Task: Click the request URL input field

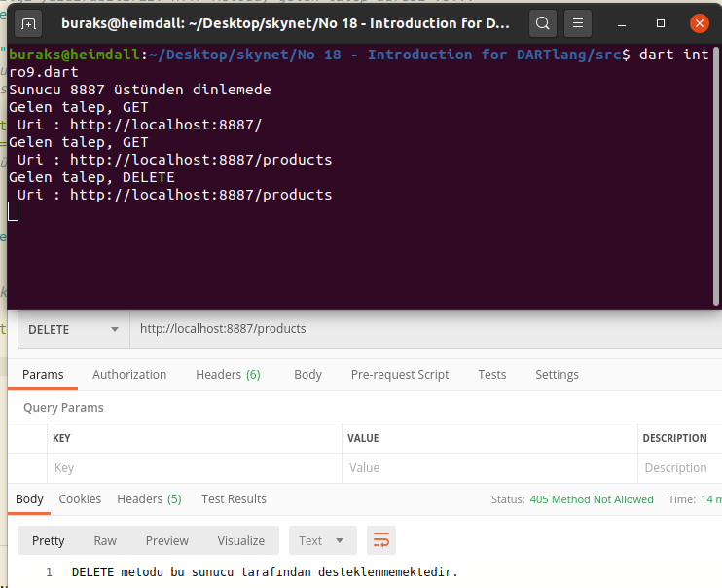Action: 418,329
